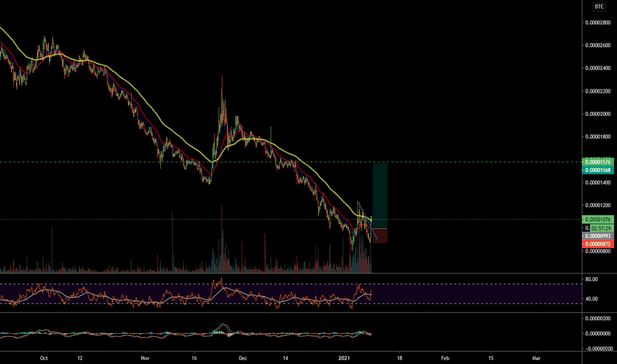This screenshot has height=364, width=617.
Task: Click the gray entry price label 0.00000993
Action: coord(598,236)
